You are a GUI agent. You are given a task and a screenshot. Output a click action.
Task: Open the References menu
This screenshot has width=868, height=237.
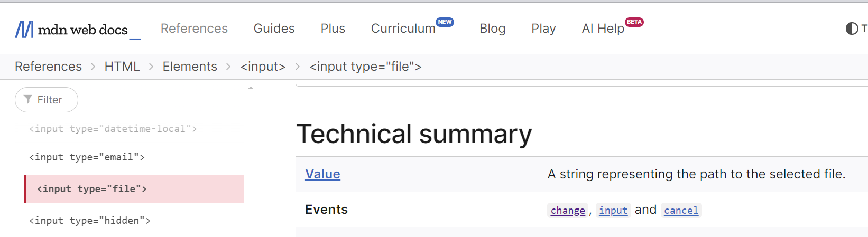pos(194,29)
